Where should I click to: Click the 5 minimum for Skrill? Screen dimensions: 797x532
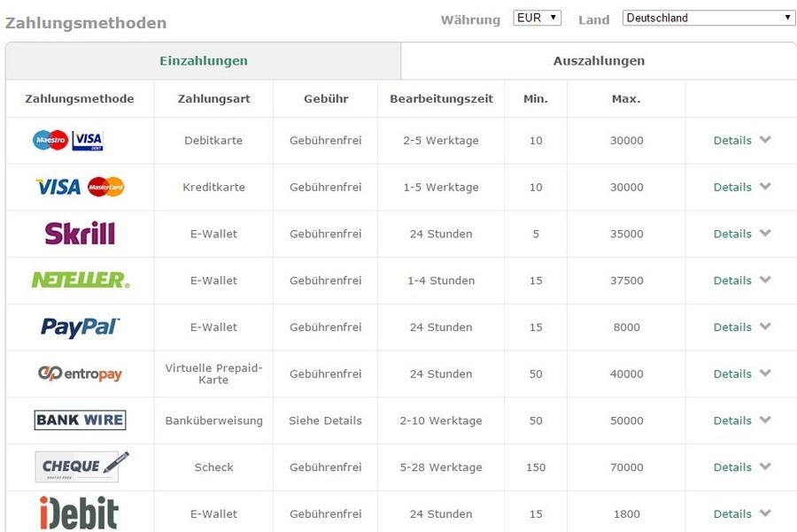(536, 234)
